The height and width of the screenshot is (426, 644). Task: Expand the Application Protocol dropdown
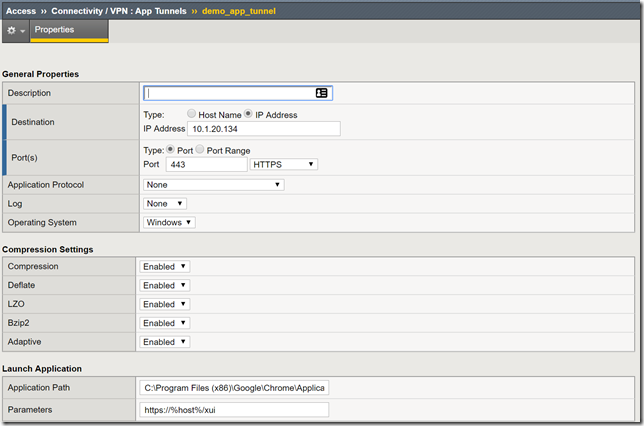pyautogui.click(x=213, y=185)
